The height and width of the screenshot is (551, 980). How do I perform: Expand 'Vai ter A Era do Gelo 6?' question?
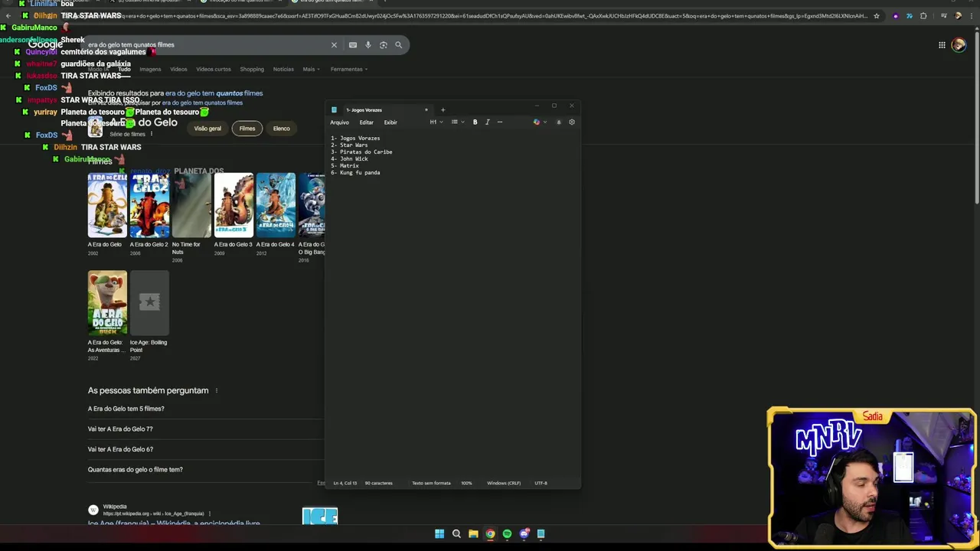coord(206,449)
